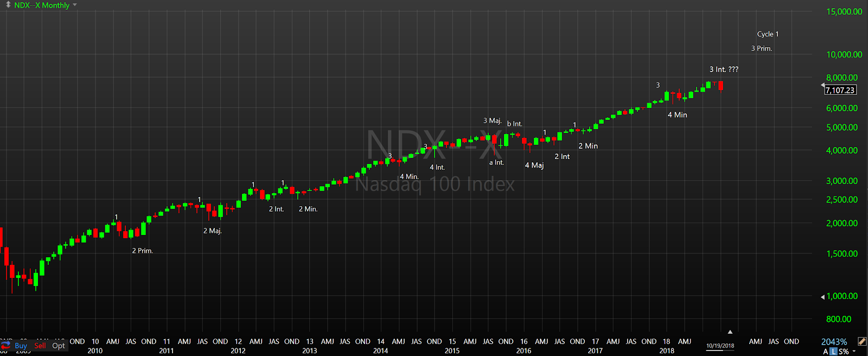Click the 2018 year label on time axis
The height and width of the screenshot is (356, 868).
coord(667,351)
